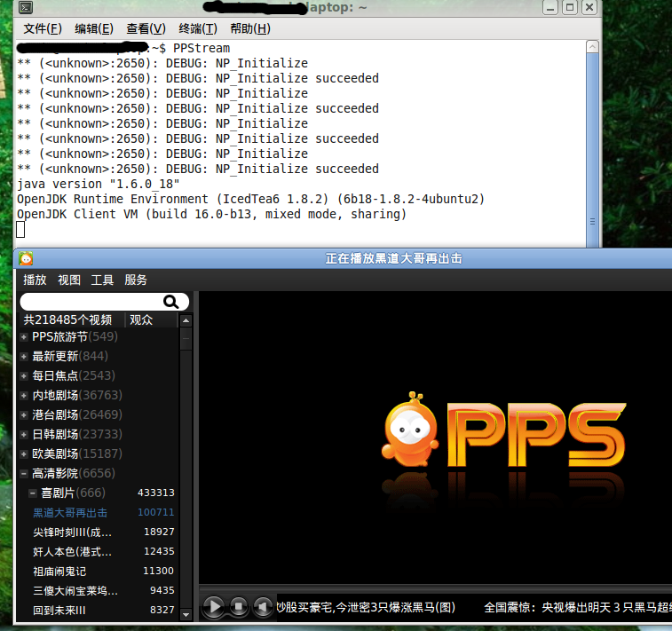Open the 编辑(E) menu in terminal
Screen dimensions: 672x631
[x=94, y=28]
